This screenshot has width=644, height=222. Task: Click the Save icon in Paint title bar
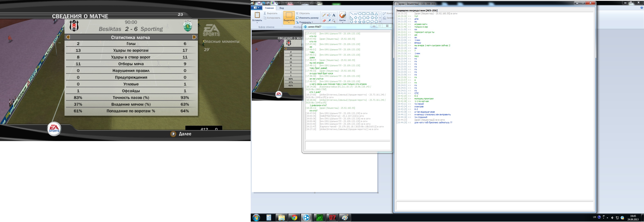[x=259, y=3]
